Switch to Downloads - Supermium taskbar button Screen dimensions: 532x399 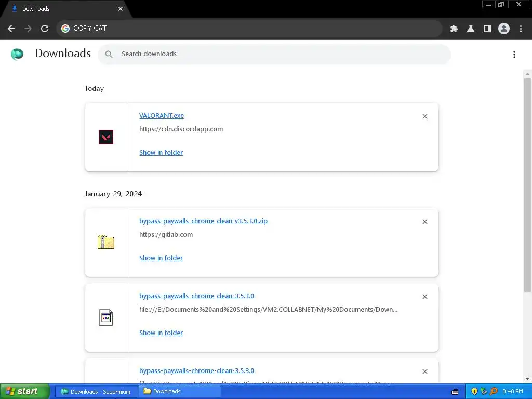(x=96, y=392)
